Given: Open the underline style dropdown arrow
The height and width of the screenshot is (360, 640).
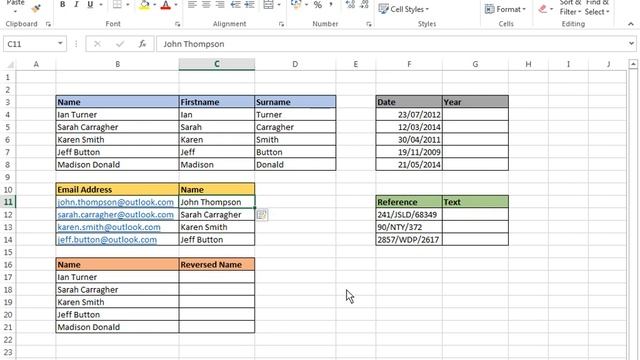Looking at the screenshot, I should click(x=101, y=5).
